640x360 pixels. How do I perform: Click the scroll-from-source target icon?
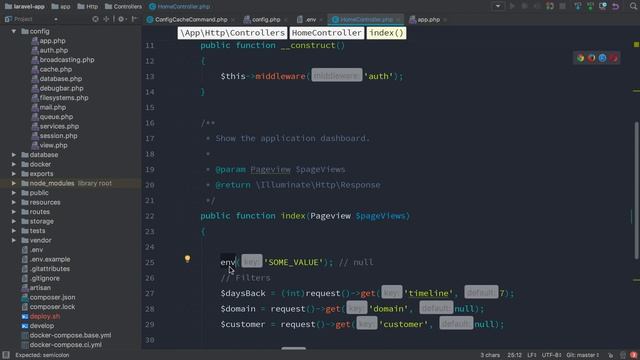coord(95,19)
